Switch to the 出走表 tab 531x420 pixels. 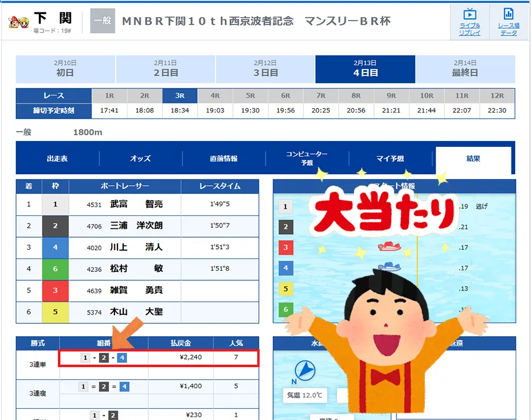point(57,159)
